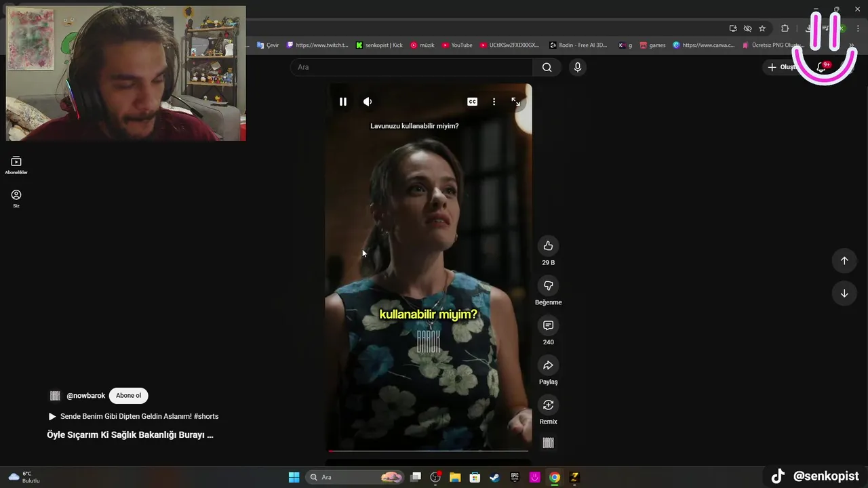This screenshot has height=488, width=868.
Task: Open the comments with 240 count
Action: [548, 325]
